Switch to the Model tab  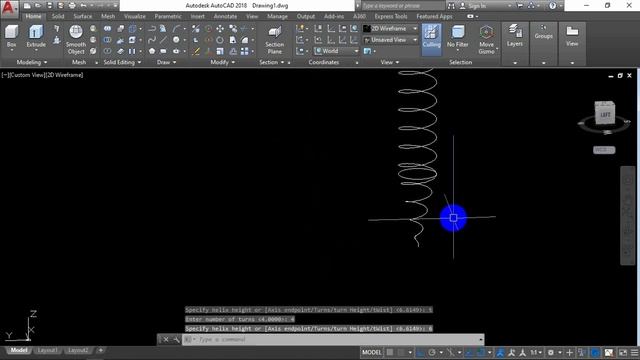click(19, 350)
